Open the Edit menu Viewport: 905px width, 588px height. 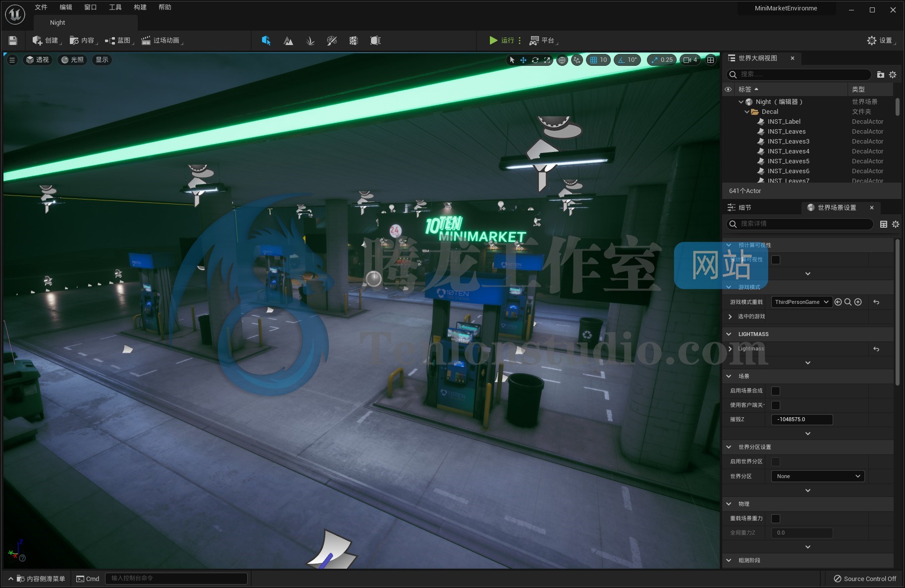[x=66, y=7]
